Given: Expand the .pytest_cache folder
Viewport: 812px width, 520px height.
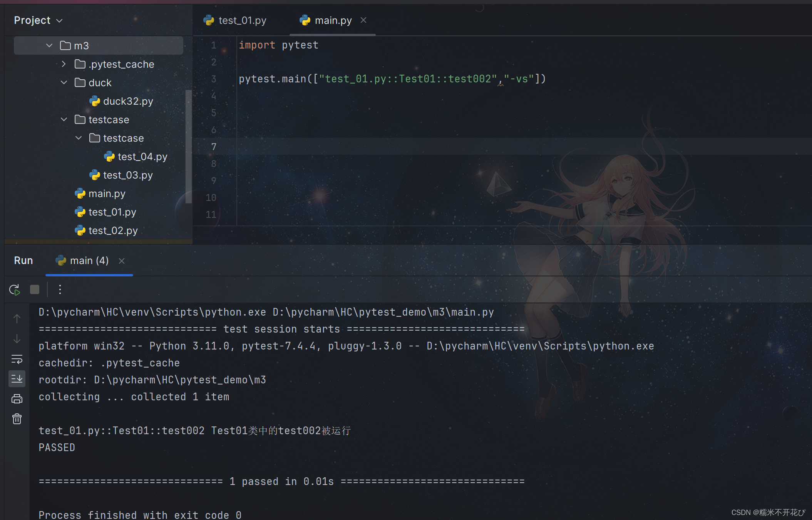Looking at the screenshot, I should pyautogui.click(x=64, y=64).
